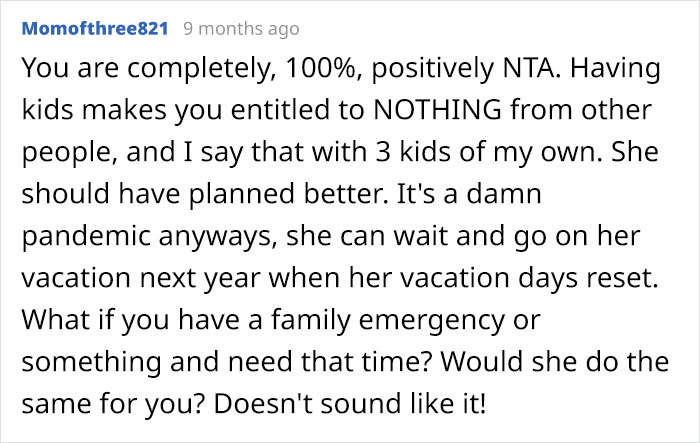Click the "9 months ago" timestamp
The width and height of the screenshot is (700, 443).
click(x=241, y=29)
